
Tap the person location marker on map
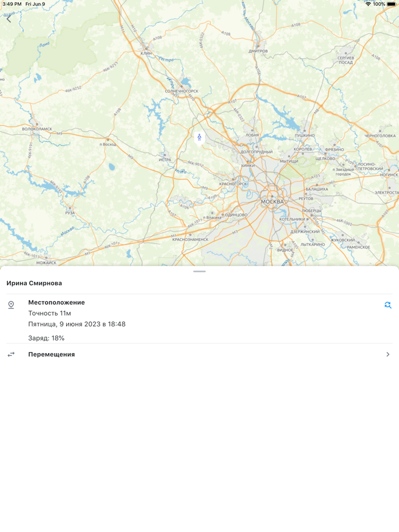[199, 137]
